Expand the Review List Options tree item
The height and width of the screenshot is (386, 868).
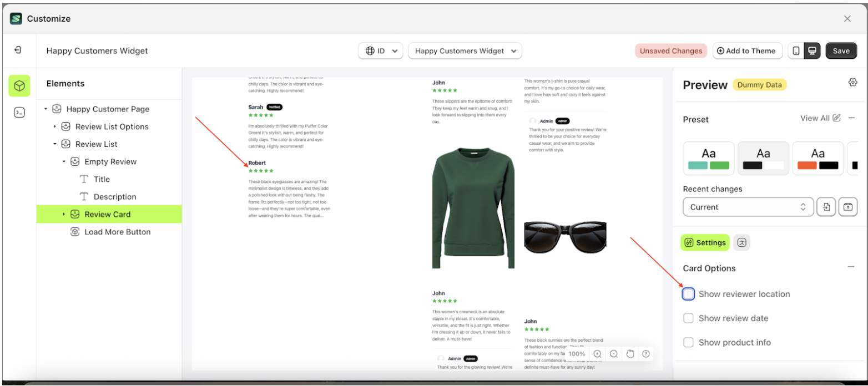click(x=55, y=127)
